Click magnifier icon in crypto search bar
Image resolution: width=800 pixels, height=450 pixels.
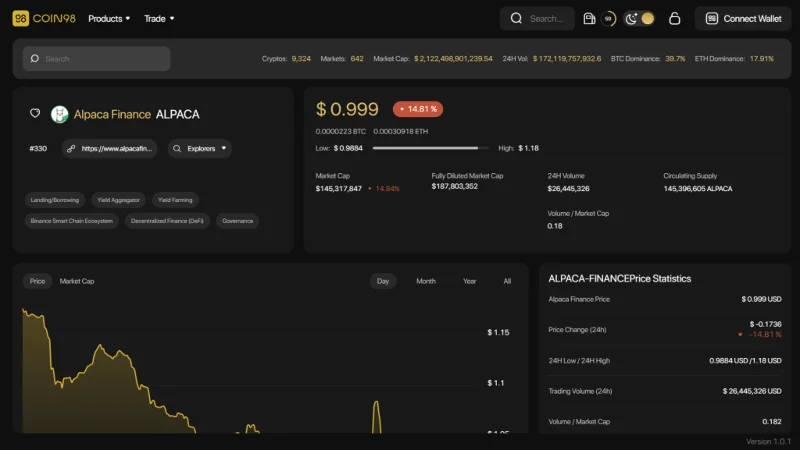[x=35, y=59]
